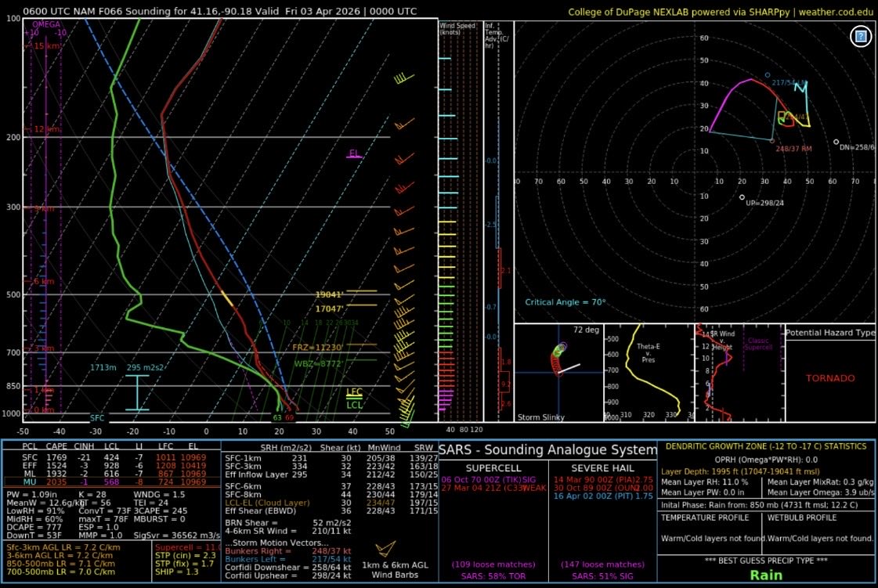Open the help question mark icon

[861, 37]
